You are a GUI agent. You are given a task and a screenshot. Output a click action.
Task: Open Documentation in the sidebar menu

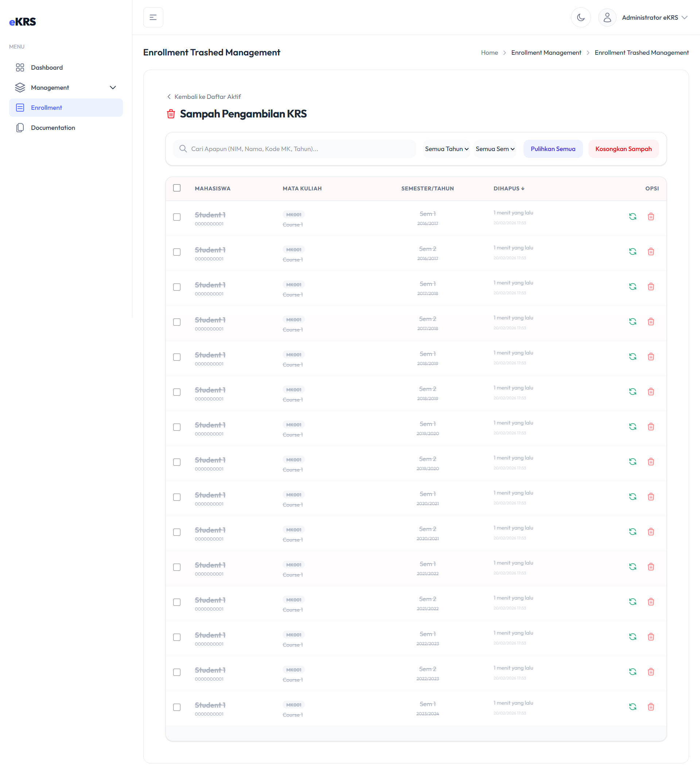66,127
